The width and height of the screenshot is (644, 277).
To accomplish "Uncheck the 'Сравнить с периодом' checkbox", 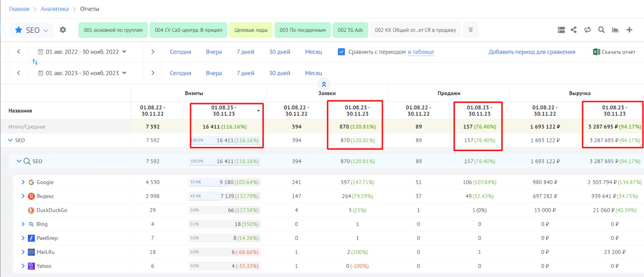I will coord(341,52).
